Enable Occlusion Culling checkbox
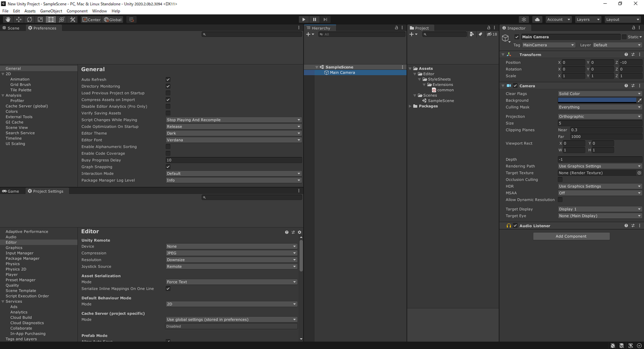 (x=560, y=179)
